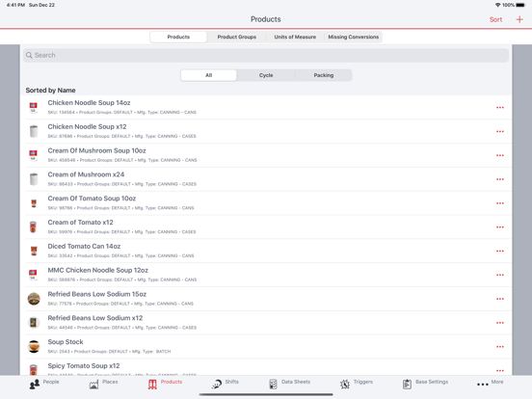Click the Sort button
532x399 pixels.
point(495,19)
